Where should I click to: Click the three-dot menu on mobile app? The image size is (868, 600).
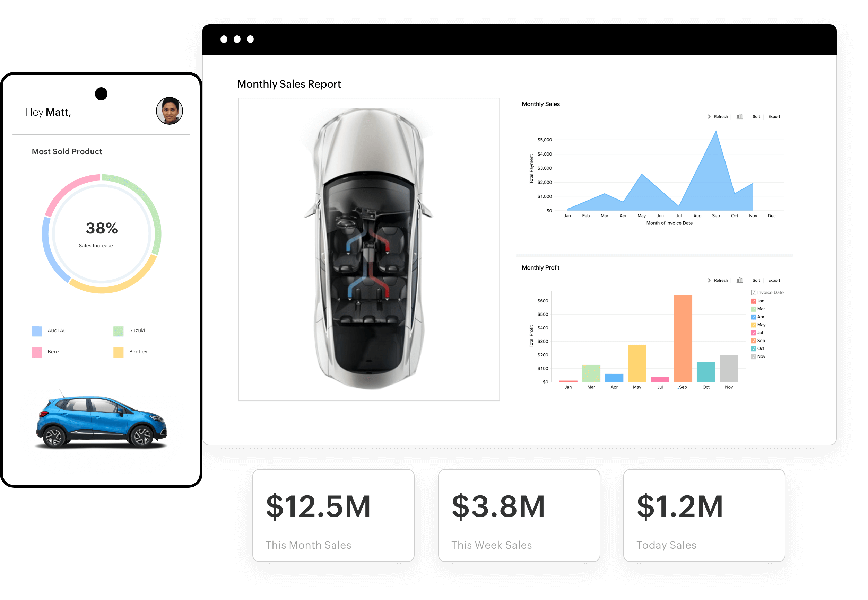pyautogui.click(x=236, y=37)
